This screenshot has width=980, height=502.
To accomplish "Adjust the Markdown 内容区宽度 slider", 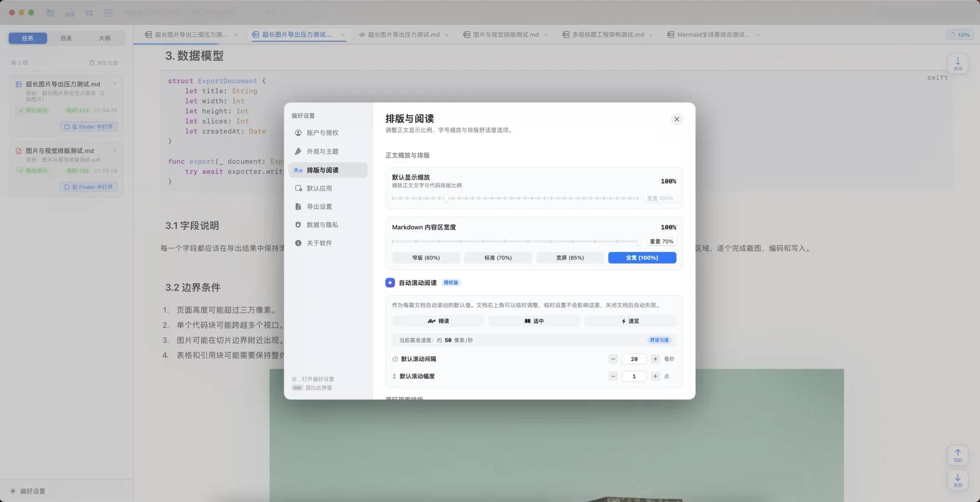I will (516, 242).
